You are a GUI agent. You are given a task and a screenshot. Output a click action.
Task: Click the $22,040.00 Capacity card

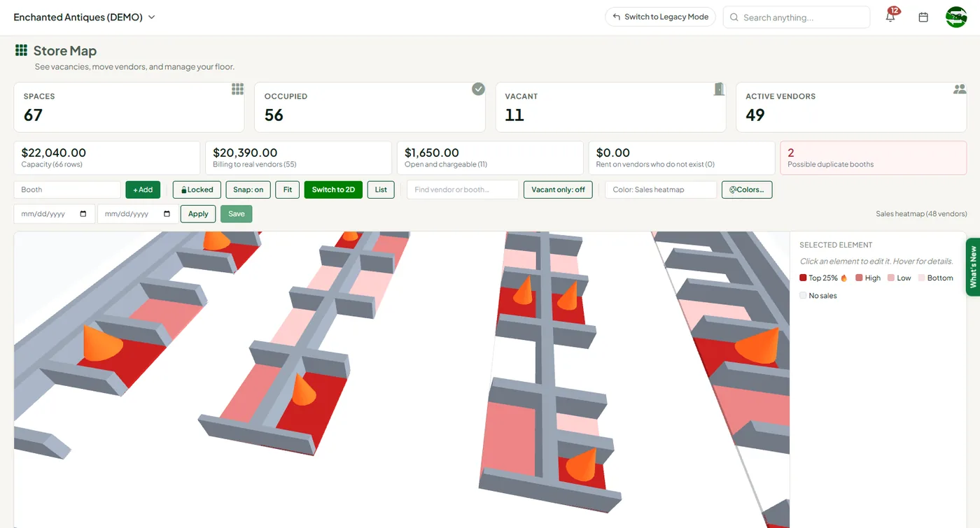pos(107,158)
